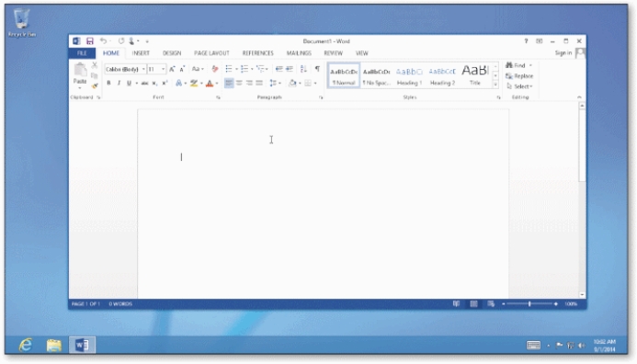Click the 0 WORDS count in status bar
The image size is (637, 364).
tap(120, 304)
